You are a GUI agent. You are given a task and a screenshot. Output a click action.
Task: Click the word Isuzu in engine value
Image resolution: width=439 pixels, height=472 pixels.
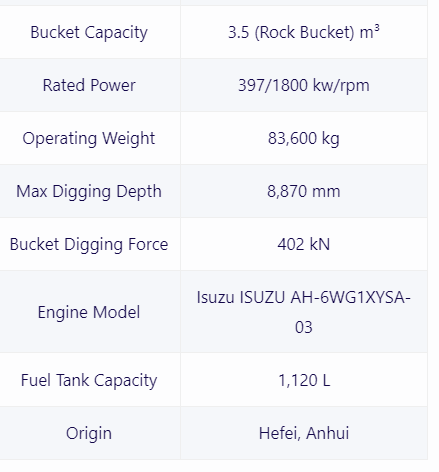click(x=215, y=297)
